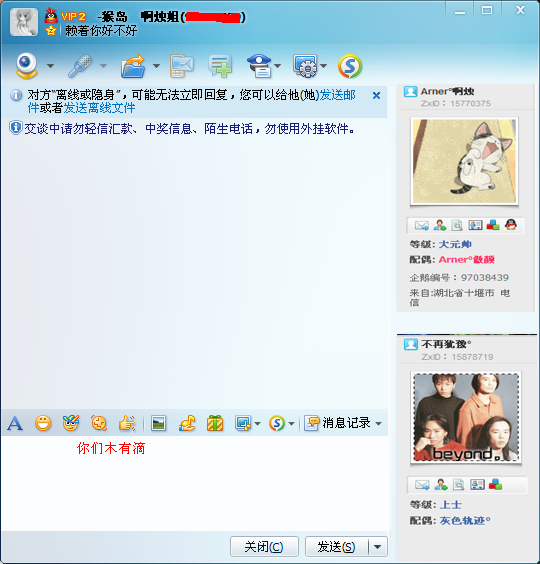
Task: Expand application icon dropdown arrow
Action: click(323, 66)
